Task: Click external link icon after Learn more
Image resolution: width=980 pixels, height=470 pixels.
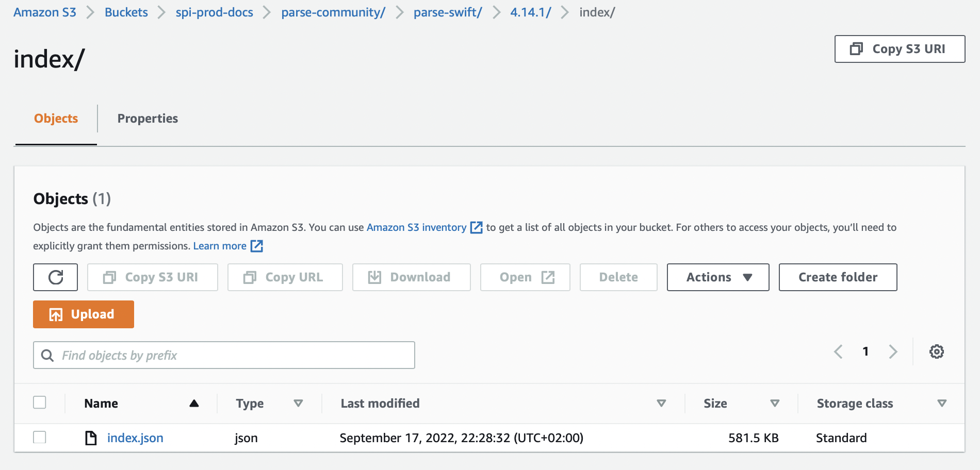Action: 257,246
